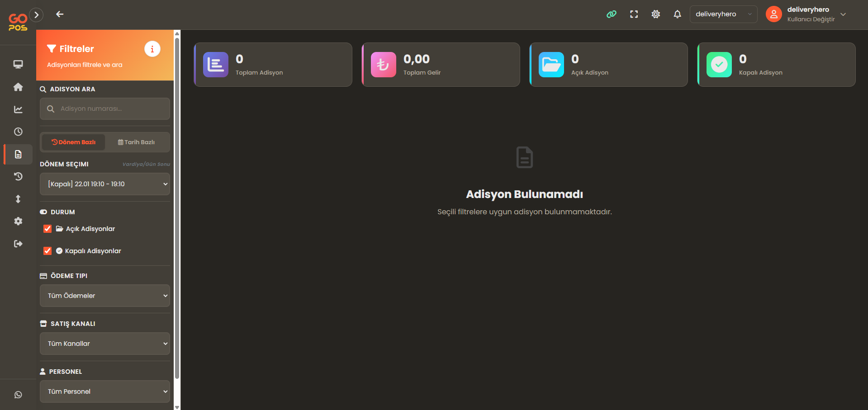Open settings gear in top bar
Image resolution: width=868 pixels, height=410 pixels.
pos(656,14)
